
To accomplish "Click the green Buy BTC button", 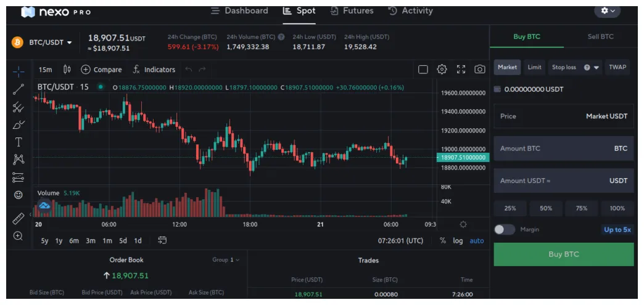I will pyautogui.click(x=564, y=254).
